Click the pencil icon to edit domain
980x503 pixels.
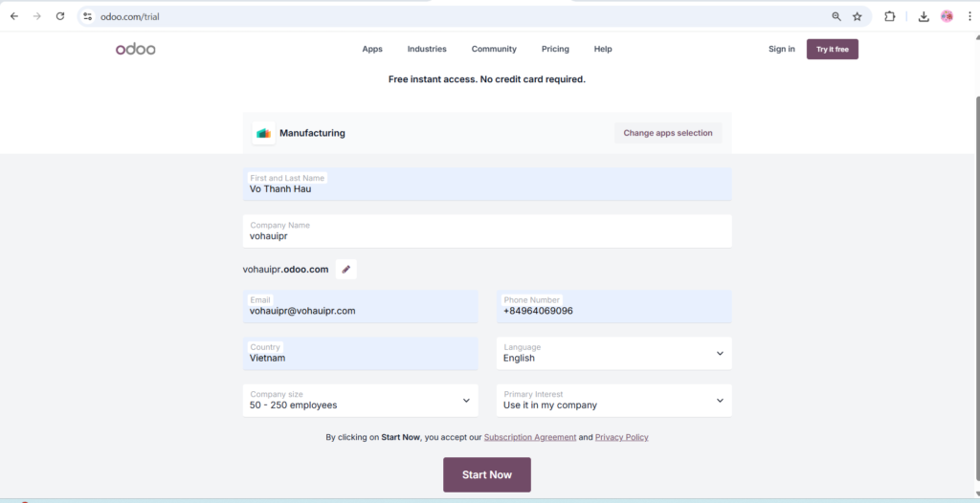tap(346, 270)
